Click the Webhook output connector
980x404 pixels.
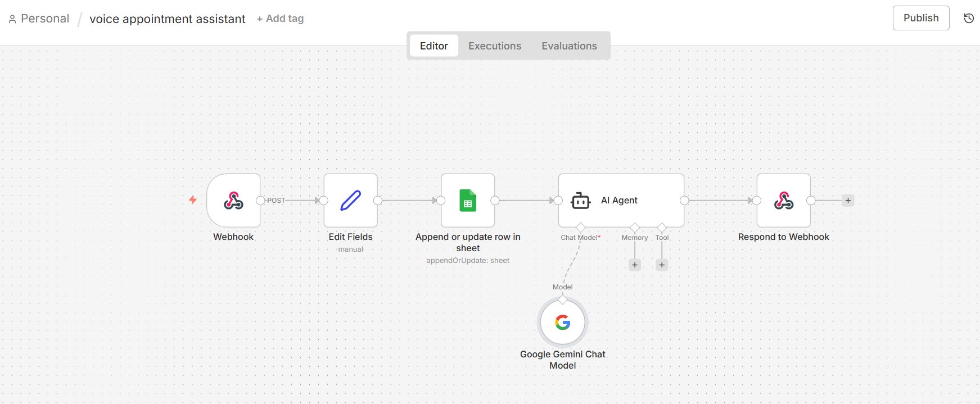tap(260, 201)
